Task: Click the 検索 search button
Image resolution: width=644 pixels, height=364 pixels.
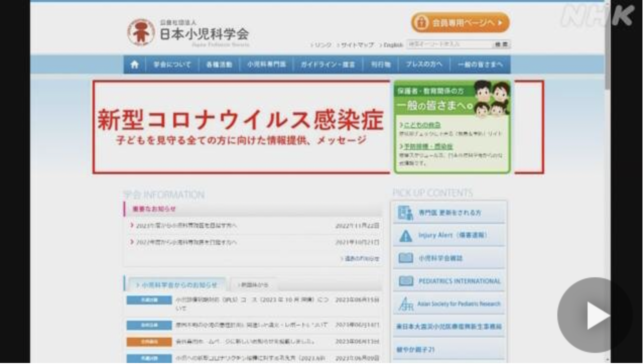Action: [501, 44]
